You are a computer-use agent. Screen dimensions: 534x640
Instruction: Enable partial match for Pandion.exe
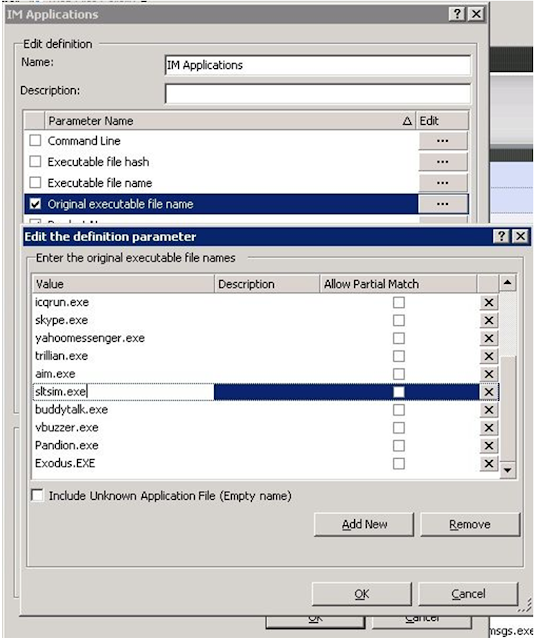tap(399, 446)
